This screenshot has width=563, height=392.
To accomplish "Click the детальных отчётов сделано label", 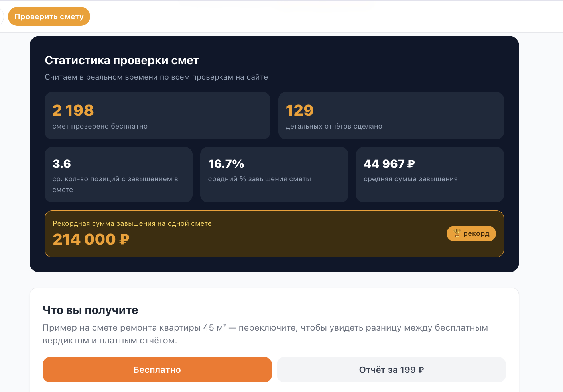I will coord(334,126).
